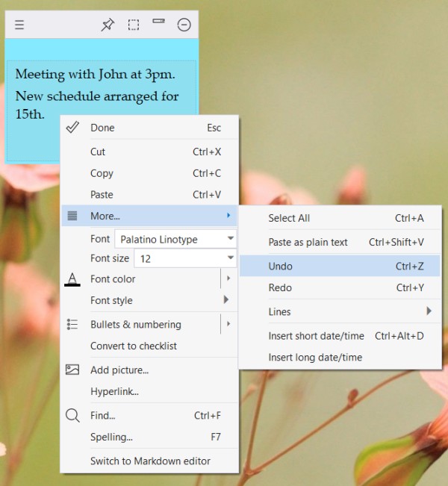Open the sticky note hamburger menu
Viewport: 448px width, 486px height.
pyautogui.click(x=19, y=25)
